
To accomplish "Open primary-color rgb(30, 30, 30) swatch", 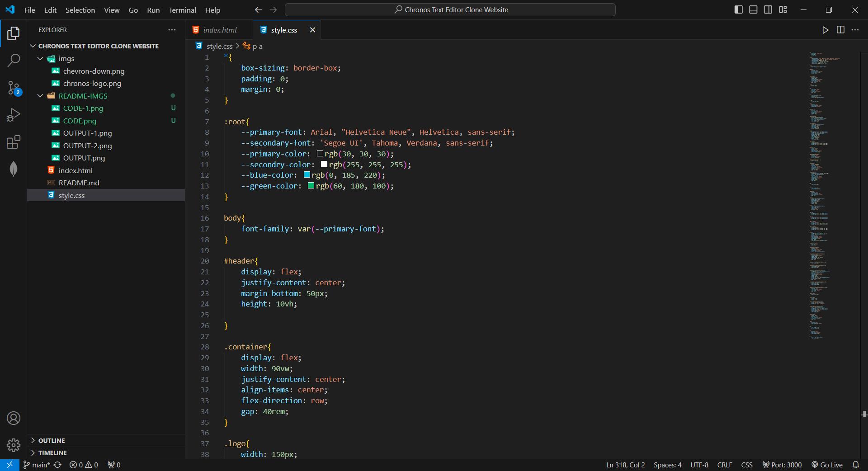I will click(x=320, y=154).
